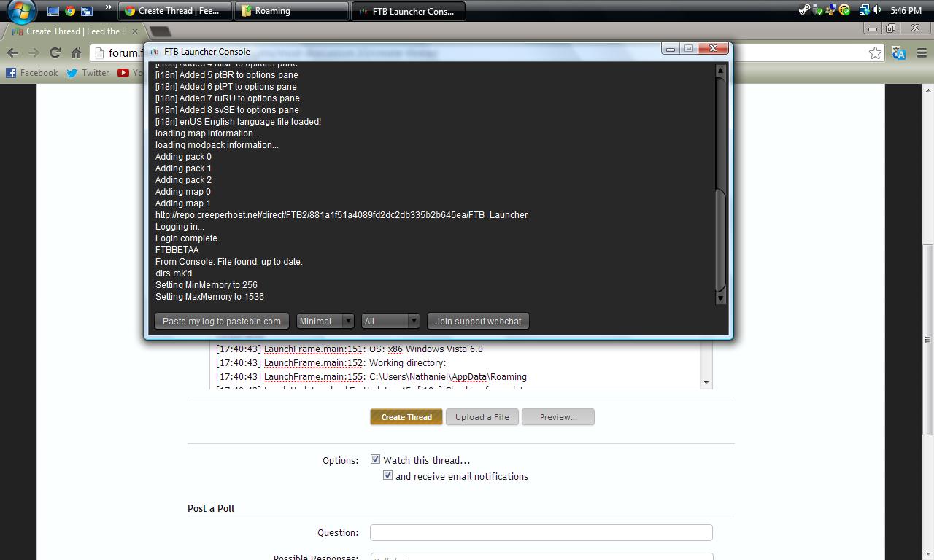Click the Steam tray icon
This screenshot has width=934, height=560.
[804, 10]
